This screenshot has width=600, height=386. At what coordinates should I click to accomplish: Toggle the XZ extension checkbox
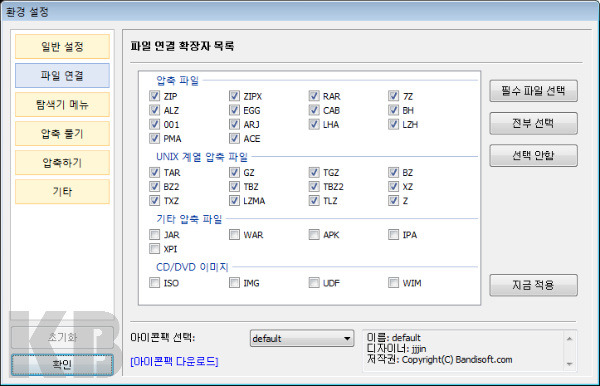pyautogui.click(x=393, y=187)
